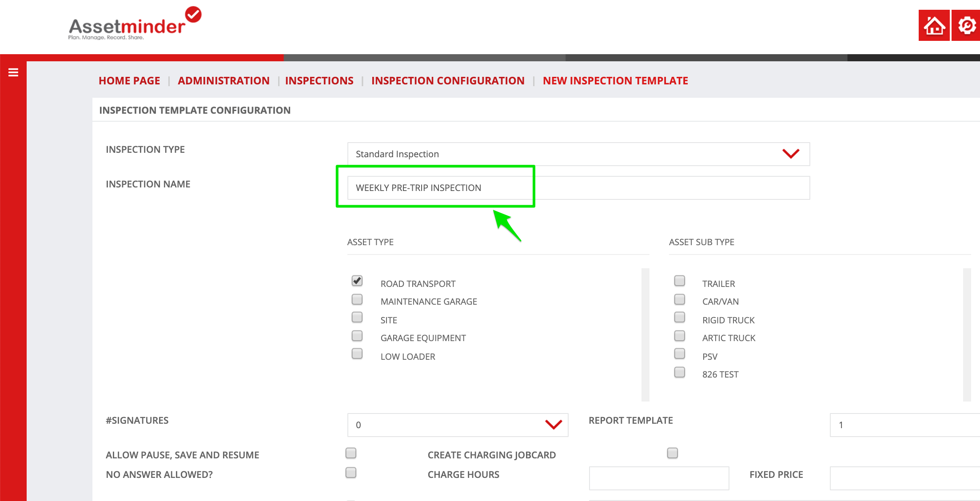The height and width of the screenshot is (501, 980).
Task: Check TRAILER sub type
Action: click(680, 281)
